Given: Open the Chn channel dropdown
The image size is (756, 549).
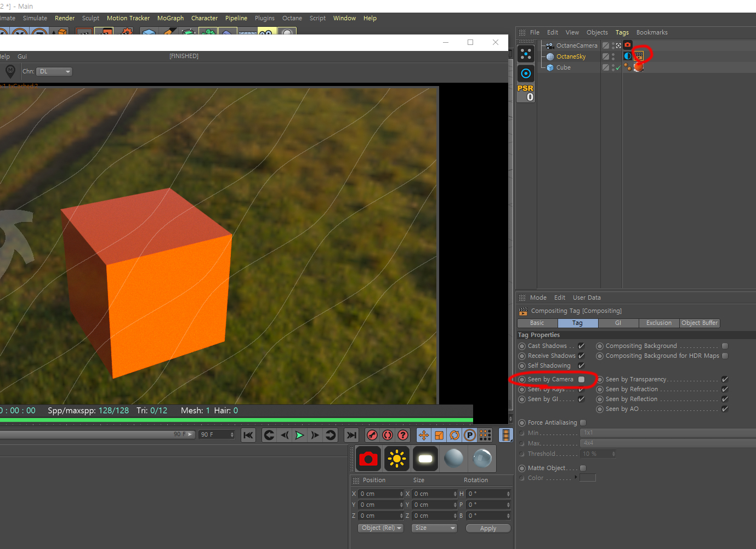Looking at the screenshot, I should (54, 72).
